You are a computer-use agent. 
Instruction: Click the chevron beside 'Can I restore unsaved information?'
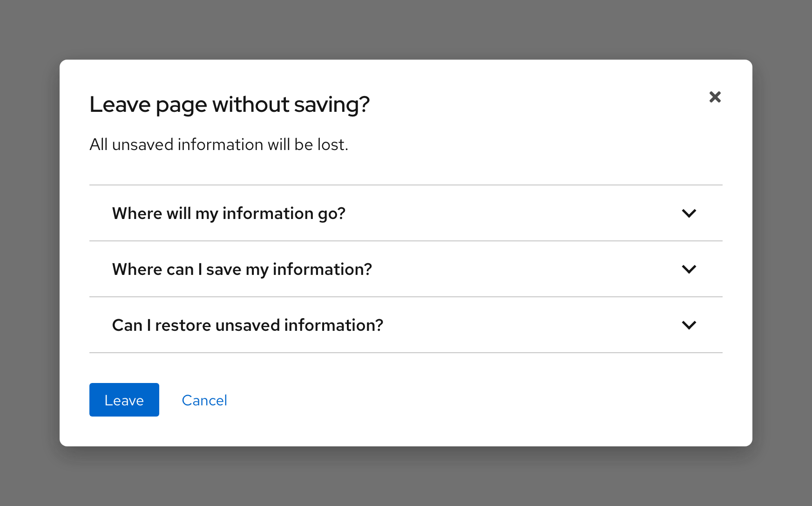pyautogui.click(x=689, y=325)
